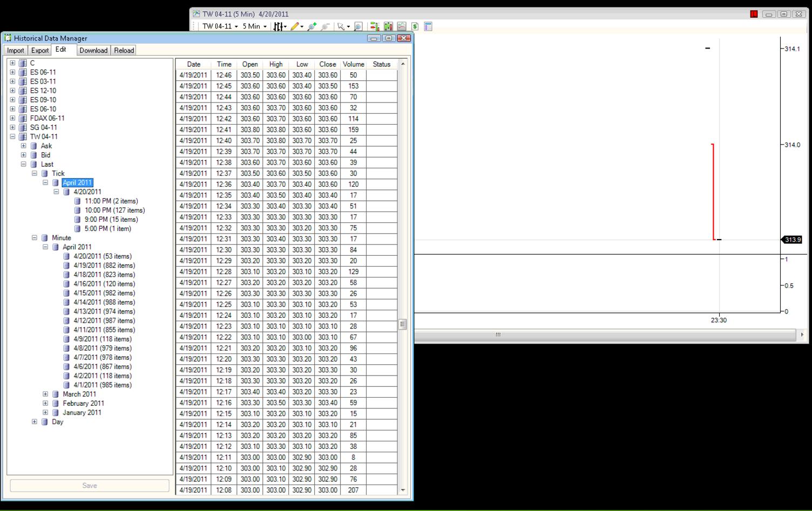Select the pencil drawing tools icon
This screenshot has width=812, height=511.
[296, 26]
